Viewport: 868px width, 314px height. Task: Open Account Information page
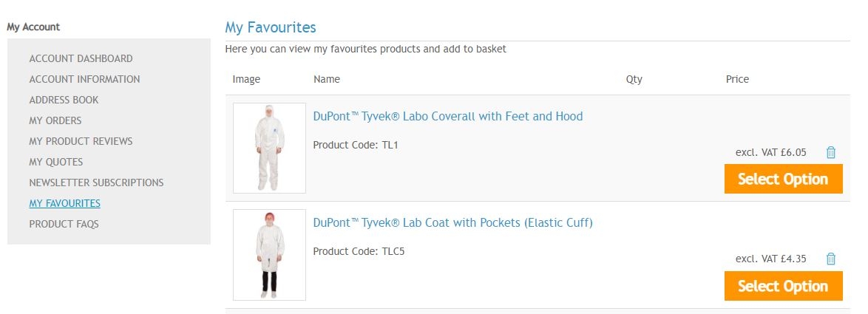[84, 79]
